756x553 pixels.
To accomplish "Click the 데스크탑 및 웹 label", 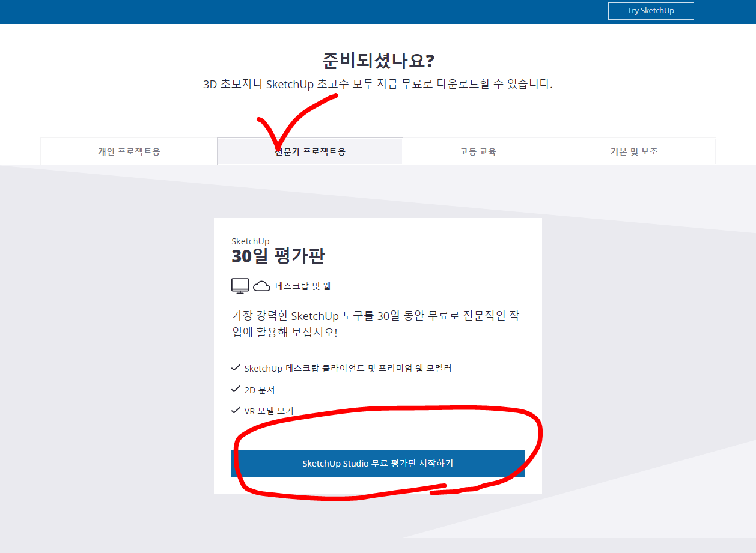I will tap(303, 286).
